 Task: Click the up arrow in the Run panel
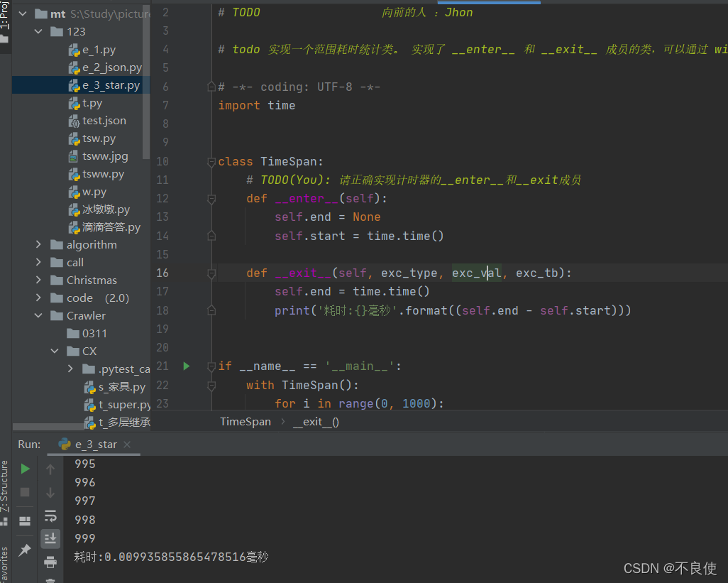click(50, 469)
